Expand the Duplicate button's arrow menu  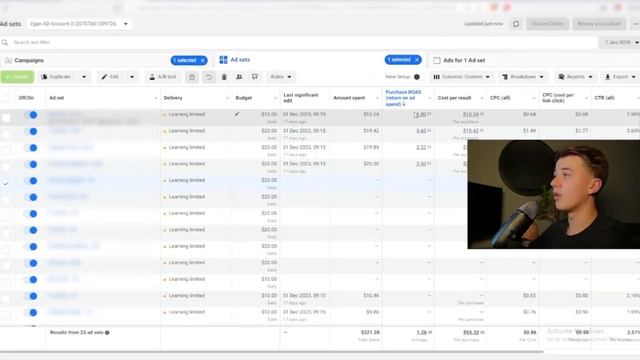[x=84, y=77]
